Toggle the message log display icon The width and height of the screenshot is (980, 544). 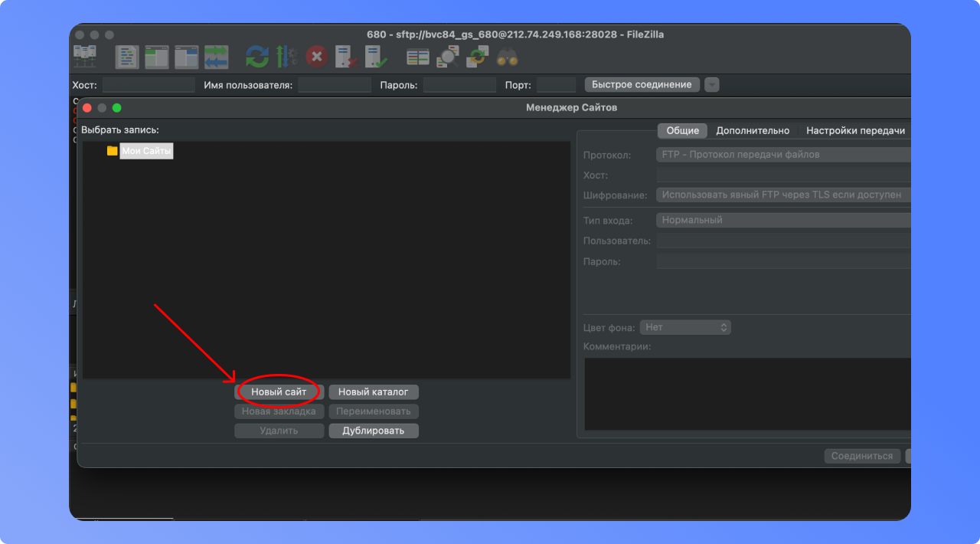[127, 57]
